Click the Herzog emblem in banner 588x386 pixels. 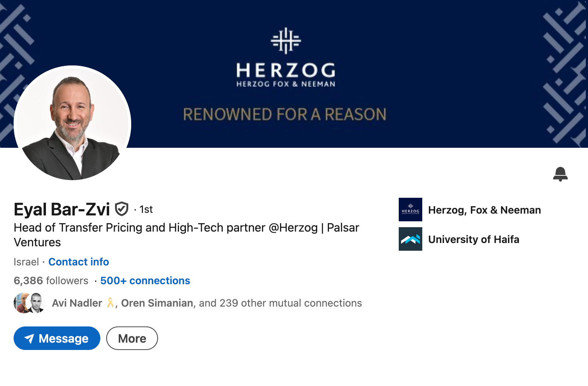pyautogui.click(x=286, y=40)
